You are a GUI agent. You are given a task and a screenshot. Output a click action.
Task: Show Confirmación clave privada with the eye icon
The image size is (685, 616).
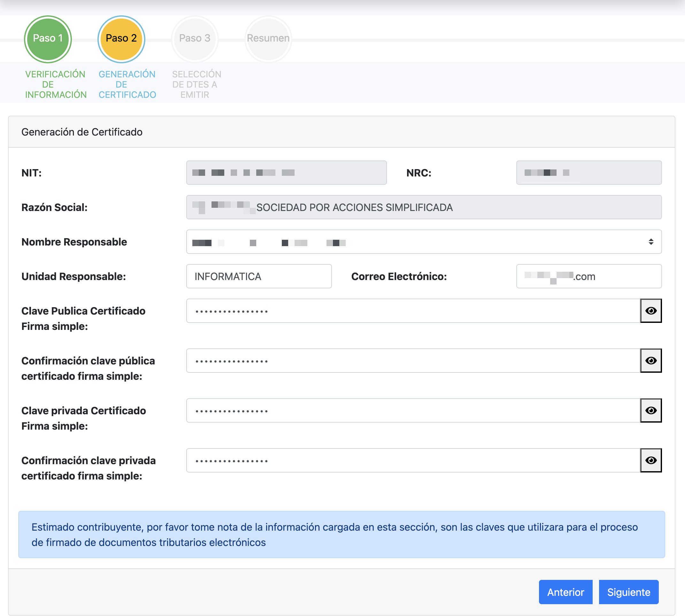[x=650, y=460]
